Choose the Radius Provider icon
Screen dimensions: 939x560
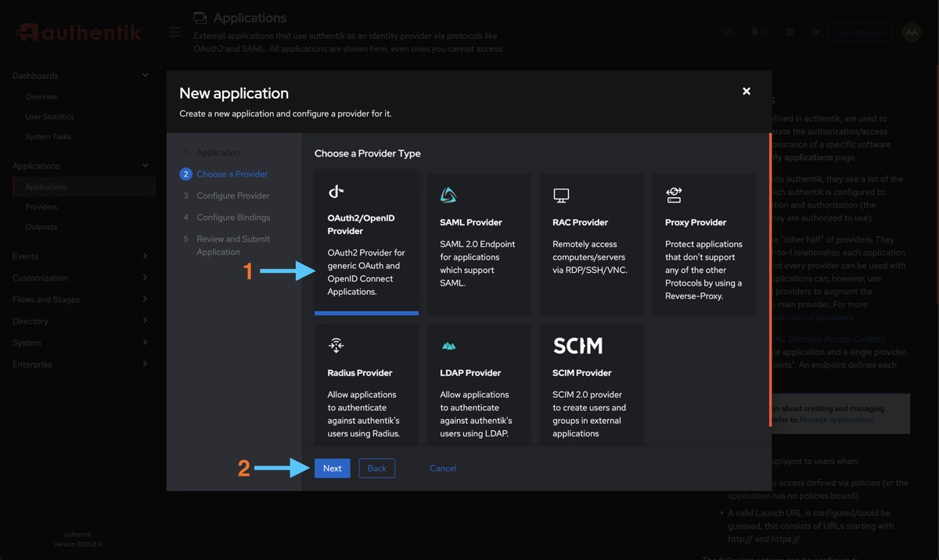pos(336,345)
